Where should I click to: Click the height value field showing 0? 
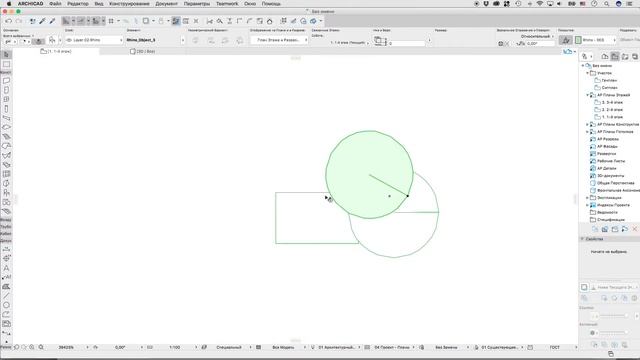pos(407,43)
